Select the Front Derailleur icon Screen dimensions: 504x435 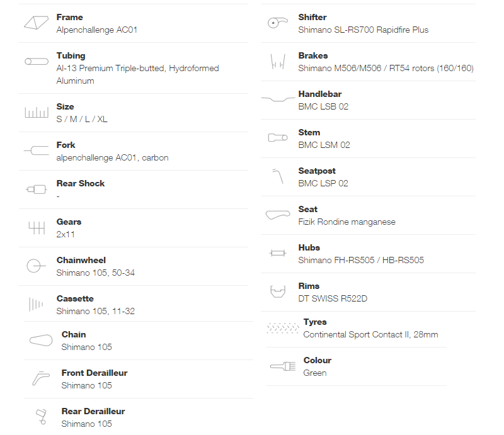[41, 378]
